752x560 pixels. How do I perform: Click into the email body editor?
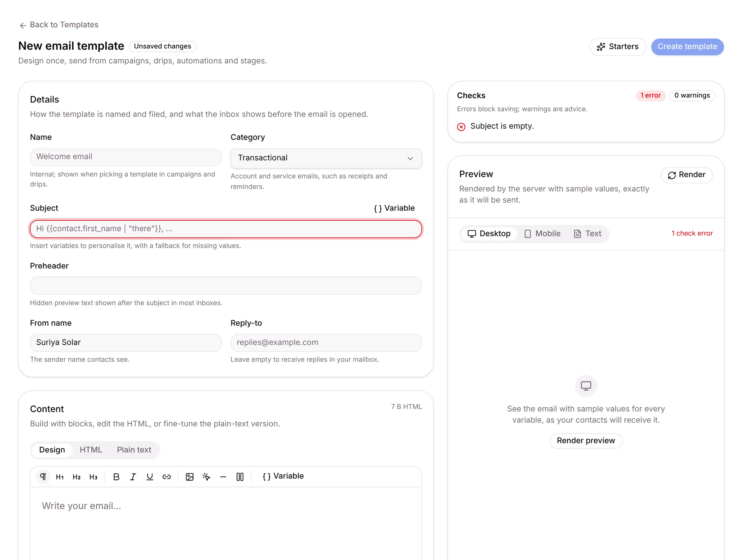coord(226,524)
